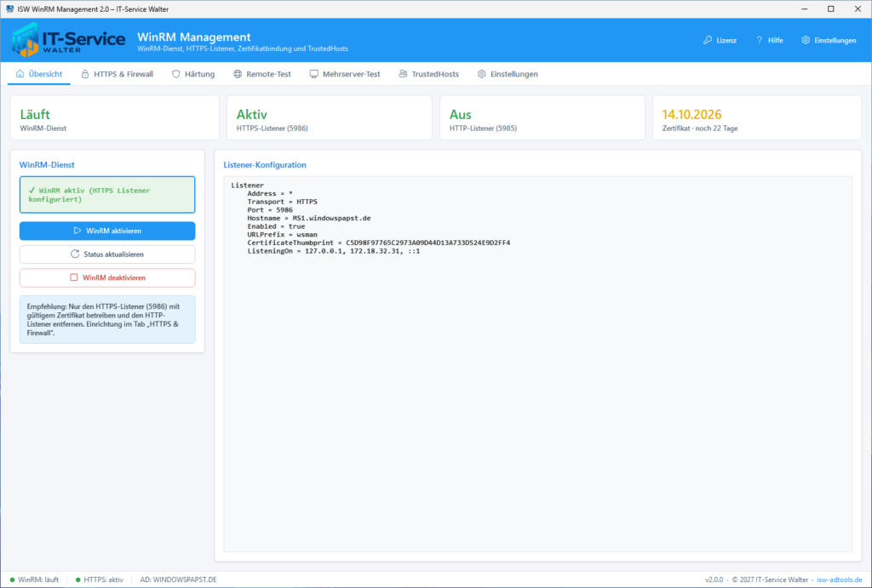Image resolution: width=872 pixels, height=588 pixels.
Task: Click the v2.0.0 version text
Action: click(714, 579)
